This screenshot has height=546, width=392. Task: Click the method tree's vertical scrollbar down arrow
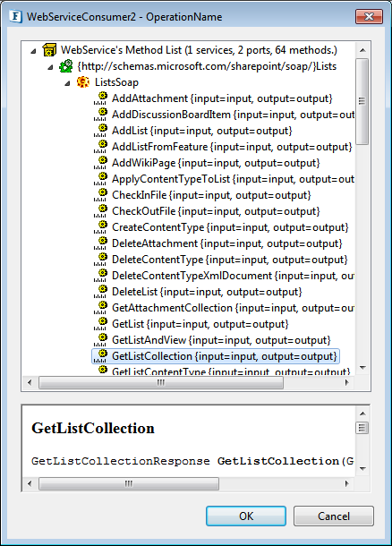tap(362, 368)
